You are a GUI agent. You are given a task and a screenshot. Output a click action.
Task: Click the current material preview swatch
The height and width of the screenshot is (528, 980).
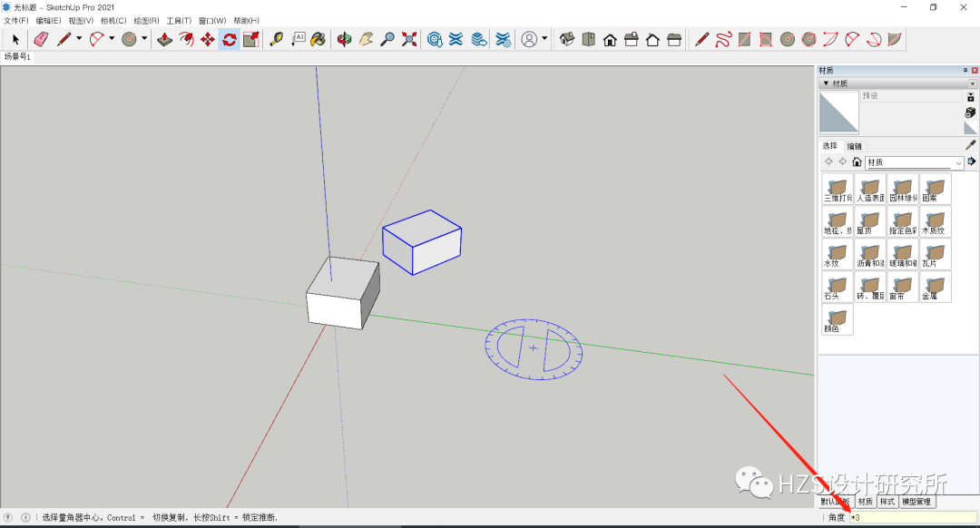[839, 111]
